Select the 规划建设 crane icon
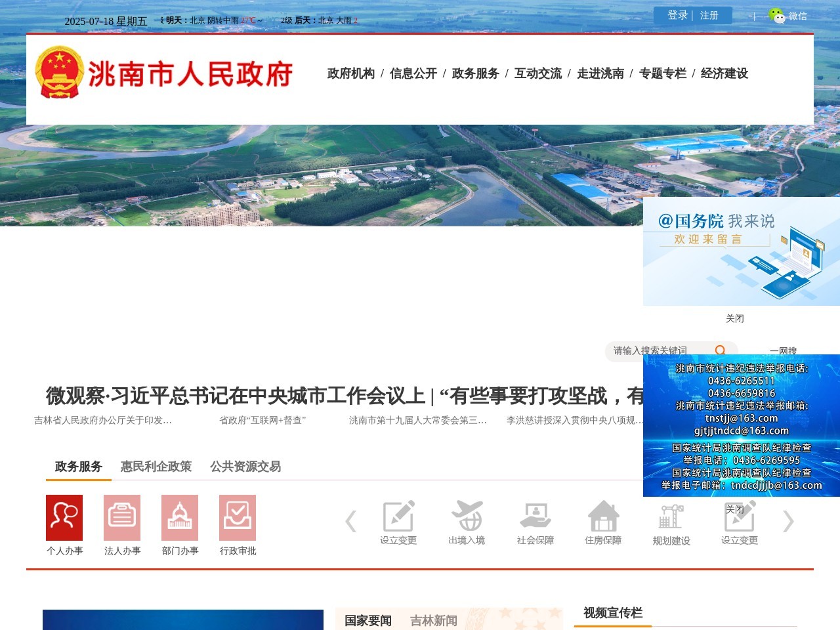 click(x=671, y=523)
